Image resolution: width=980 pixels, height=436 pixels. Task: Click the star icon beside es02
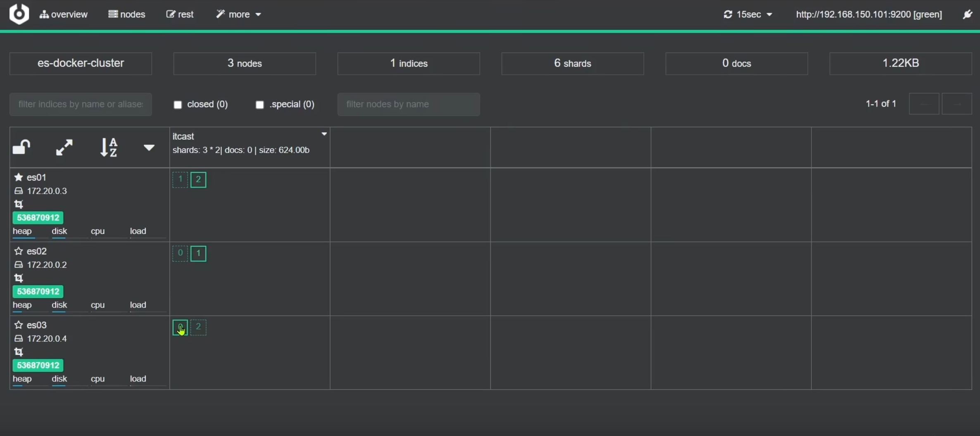[18, 251]
